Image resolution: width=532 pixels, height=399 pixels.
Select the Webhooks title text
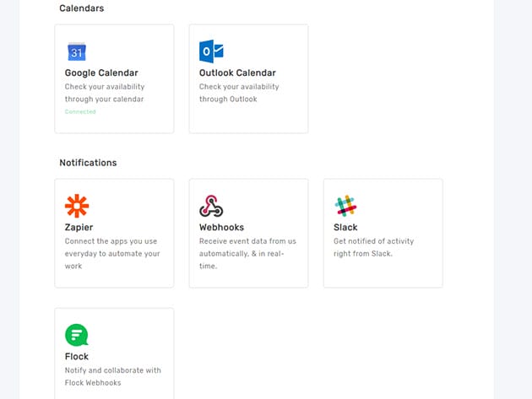click(x=221, y=227)
